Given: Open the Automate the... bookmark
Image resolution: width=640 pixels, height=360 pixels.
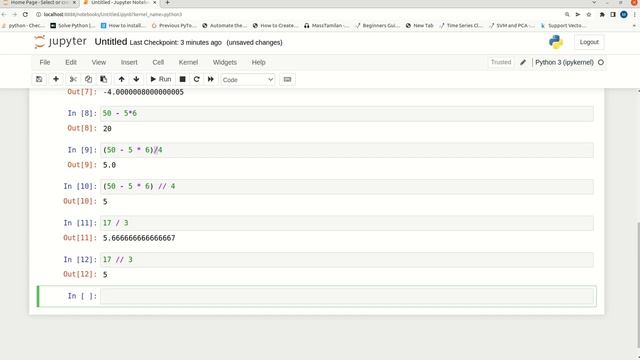Looking at the screenshot, I should pyautogui.click(x=224, y=25).
